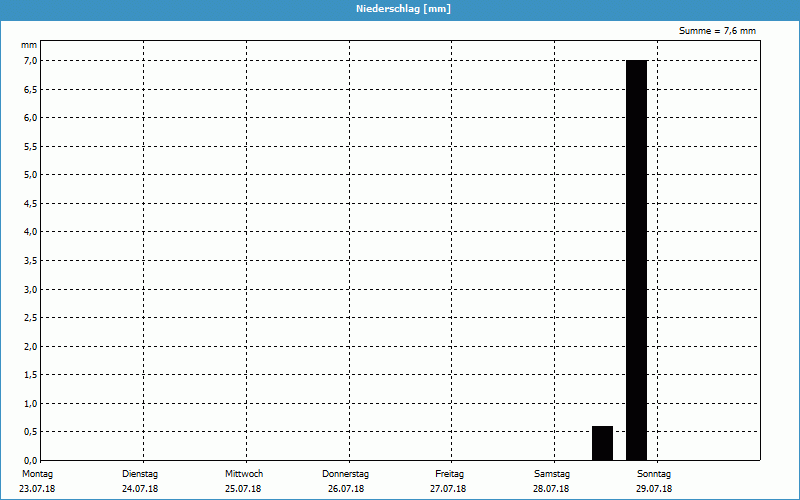The width and height of the screenshot is (800, 500).
Task: Click the 7,0 y-axis value
Action: [x=30, y=61]
